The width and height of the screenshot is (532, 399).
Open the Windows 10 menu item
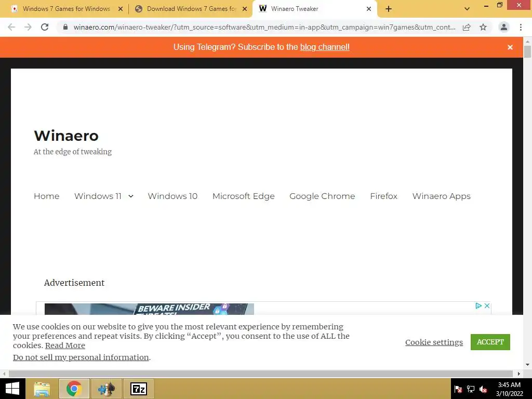pos(172,196)
